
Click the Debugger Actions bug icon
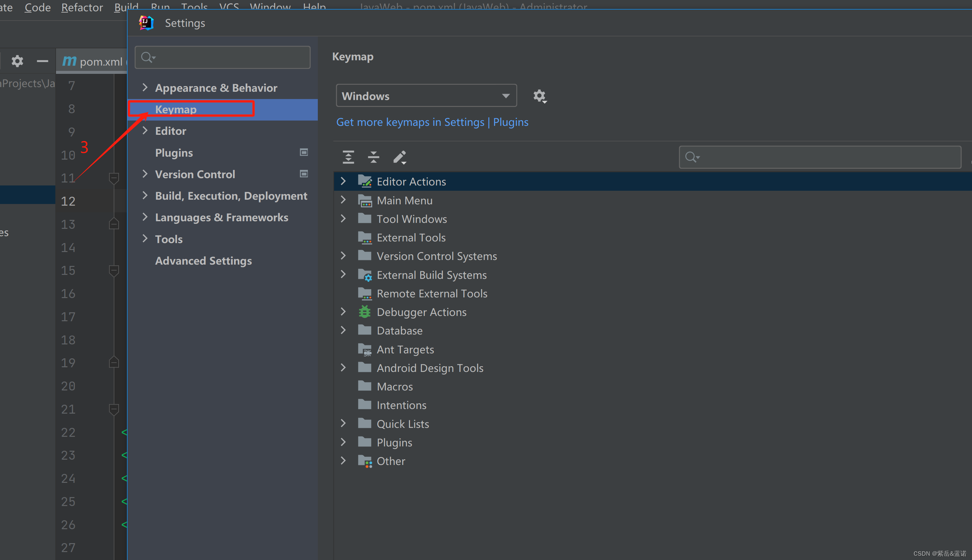coord(365,312)
